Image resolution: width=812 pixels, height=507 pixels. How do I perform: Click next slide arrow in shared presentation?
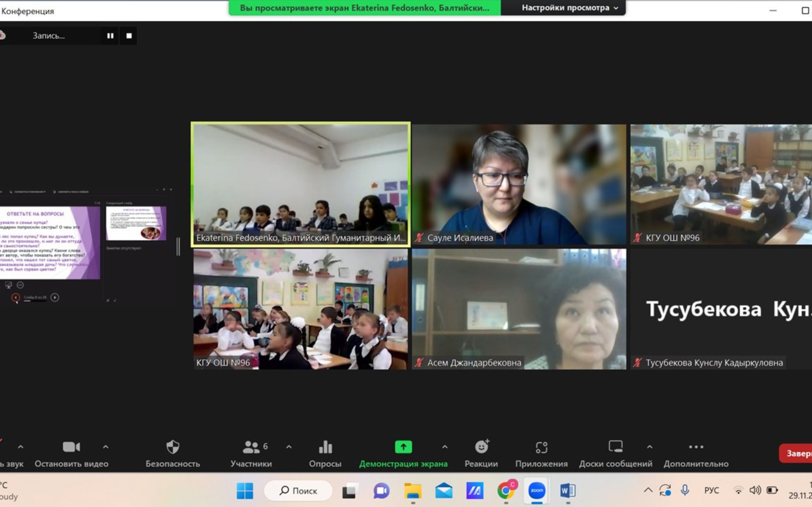[x=55, y=298]
